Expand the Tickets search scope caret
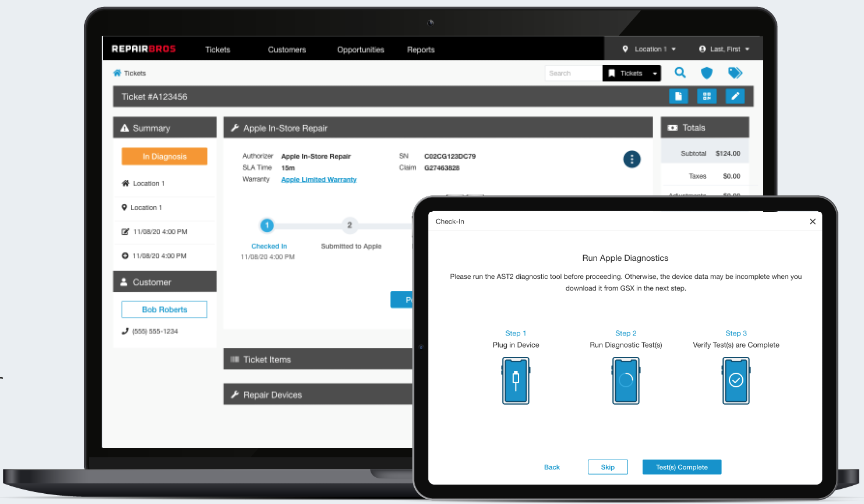This screenshot has height=504, width=864. 655,73
